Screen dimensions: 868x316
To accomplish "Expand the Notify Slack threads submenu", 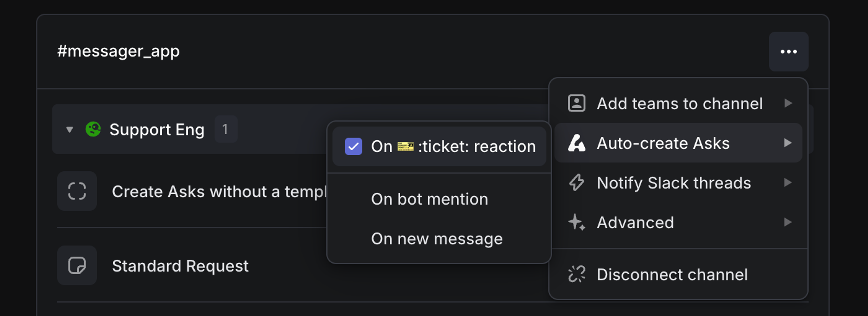I will tap(788, 183).
